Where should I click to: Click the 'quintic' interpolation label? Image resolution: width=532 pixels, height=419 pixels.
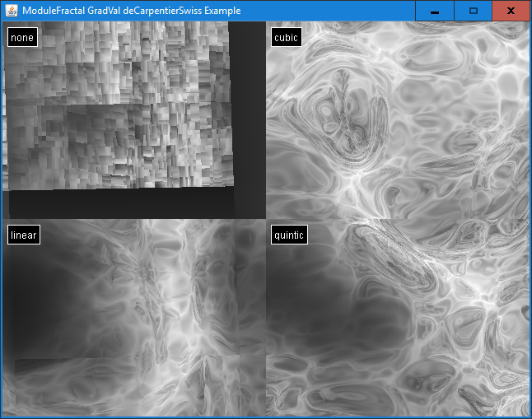click(x=289, y=235)
